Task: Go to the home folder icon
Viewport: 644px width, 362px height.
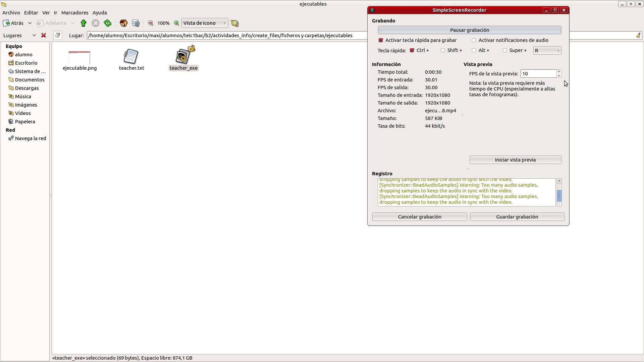Action: pos(123,23)
